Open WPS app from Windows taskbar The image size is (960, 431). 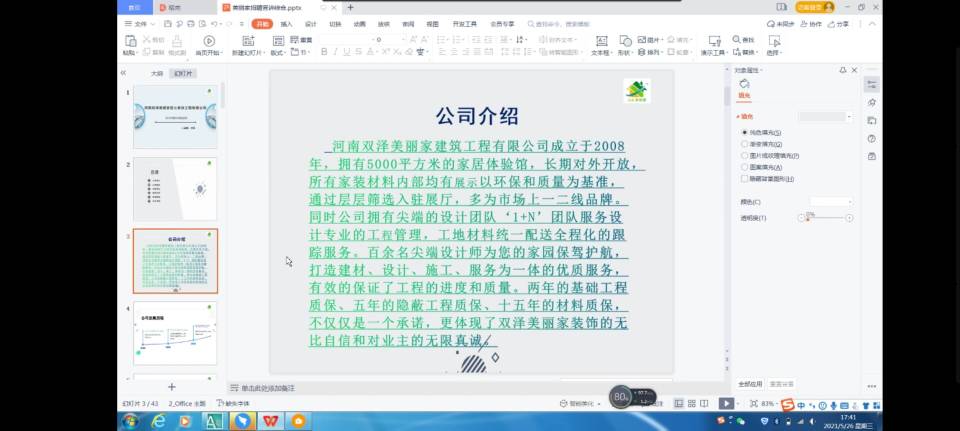pyautogui.click(x=270, y=421)
